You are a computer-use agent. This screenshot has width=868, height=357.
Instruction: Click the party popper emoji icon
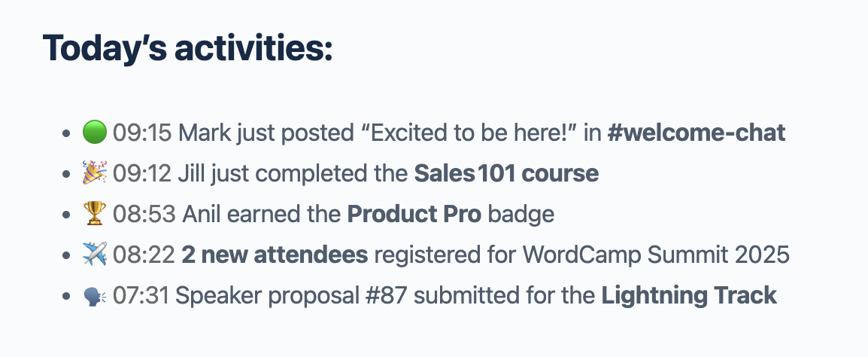click(95, 174)
